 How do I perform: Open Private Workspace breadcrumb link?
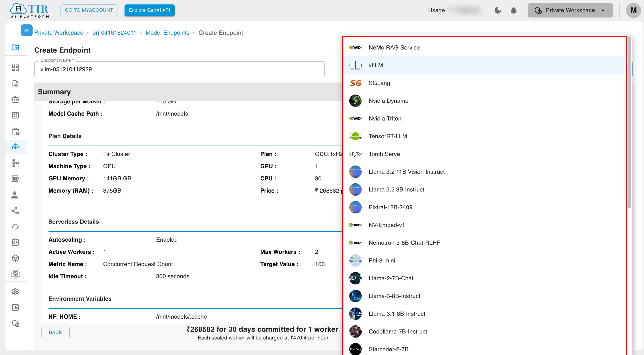(x=59, y=33)
